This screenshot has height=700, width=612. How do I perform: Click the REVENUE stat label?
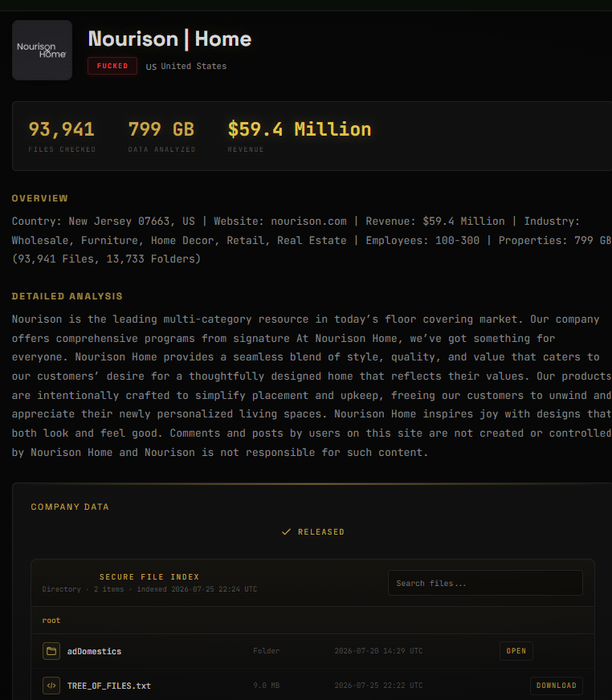[246, 149]
